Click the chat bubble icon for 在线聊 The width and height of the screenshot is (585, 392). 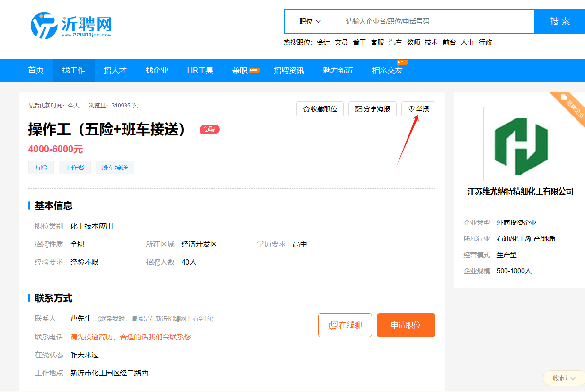coord(333,325)
